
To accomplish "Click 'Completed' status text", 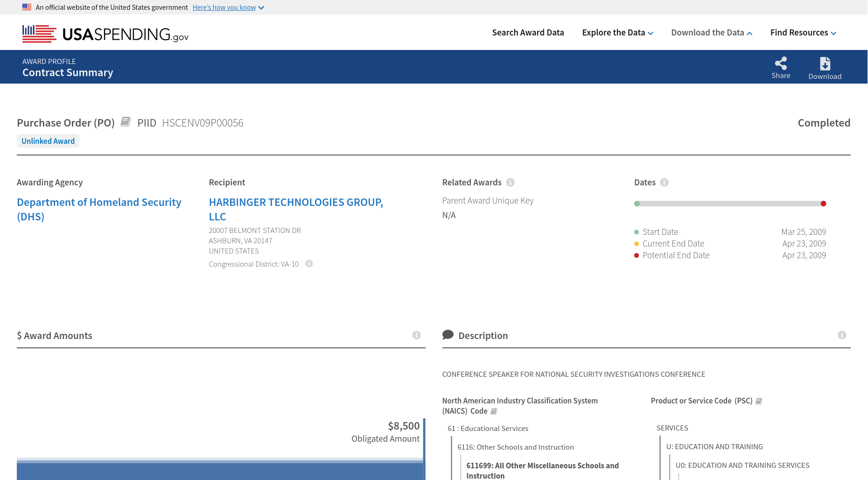I will [824, 123].
